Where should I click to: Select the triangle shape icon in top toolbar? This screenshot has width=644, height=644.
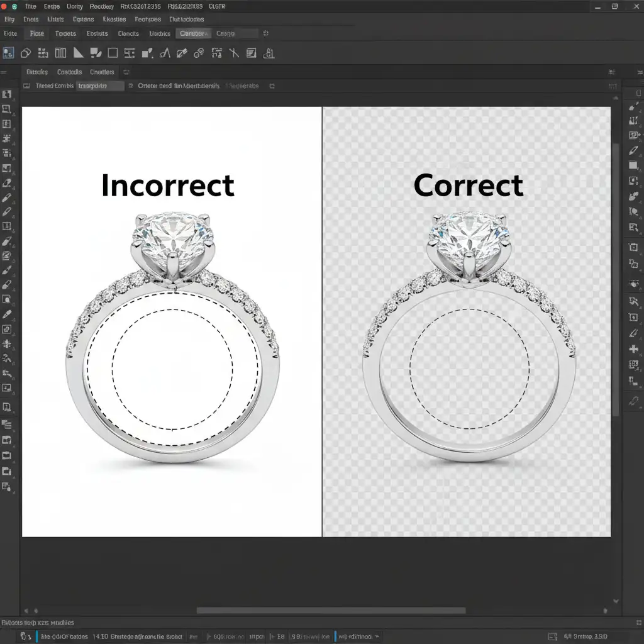pyautogui.click(x=79, y=53)
